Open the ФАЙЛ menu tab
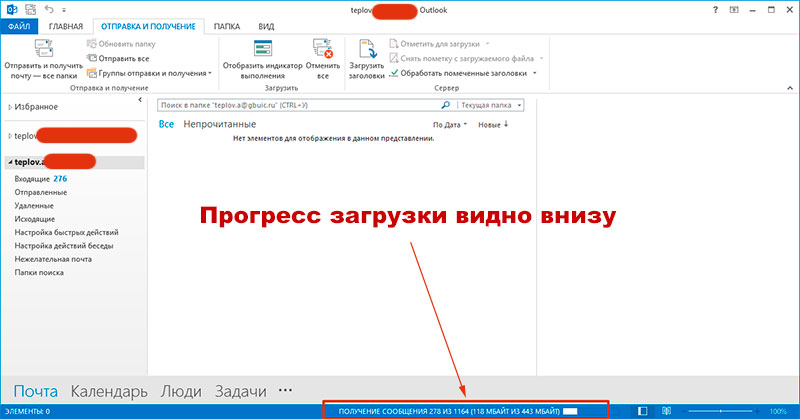 20,26
